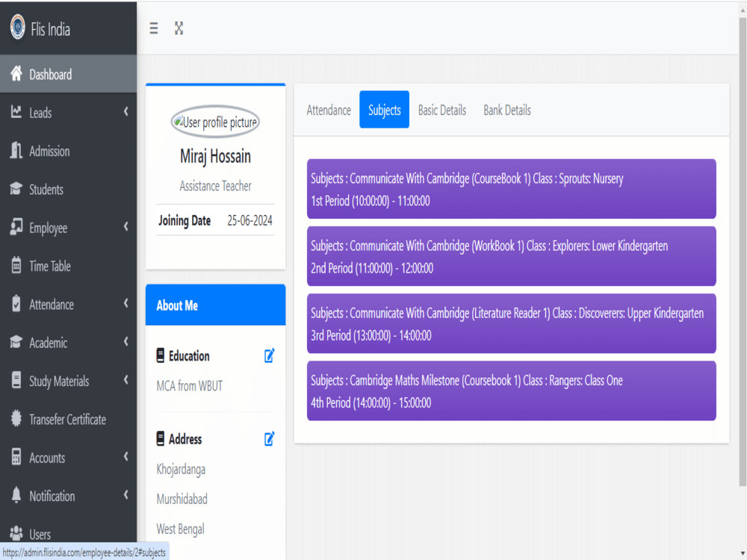Screen dimensions: 747x560
Task: Open the Bank Details tab
Action: click(507, 110)
